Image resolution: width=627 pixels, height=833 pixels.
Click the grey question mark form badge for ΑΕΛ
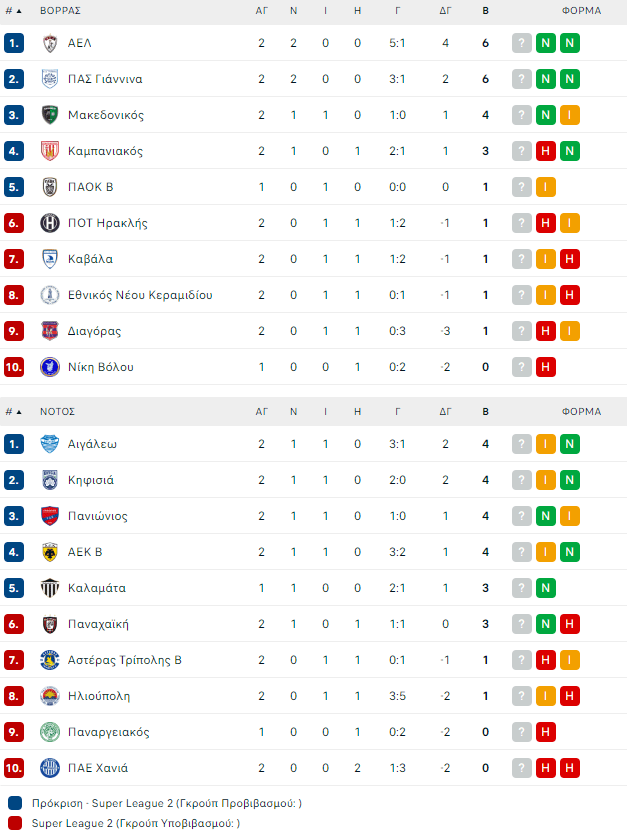click(522, 43)
